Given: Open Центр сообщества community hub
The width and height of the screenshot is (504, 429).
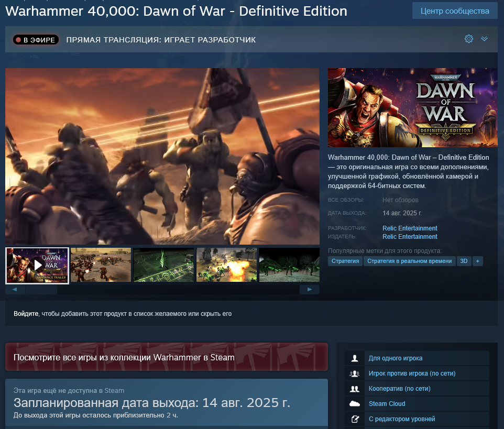Looking at the screenshot, I should point(455,11).
